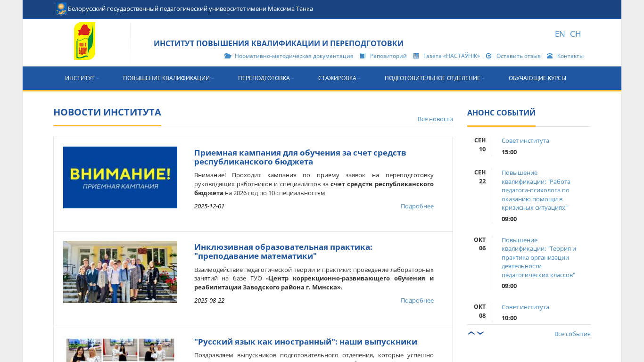Viewport: 644px width, 362px height.
Task: Click the Все новости link
Action: [x=435, y=119]
